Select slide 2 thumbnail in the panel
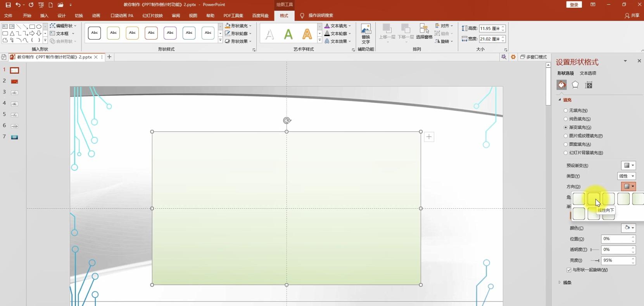The image size is (644, 306). (x=14, y=81)
